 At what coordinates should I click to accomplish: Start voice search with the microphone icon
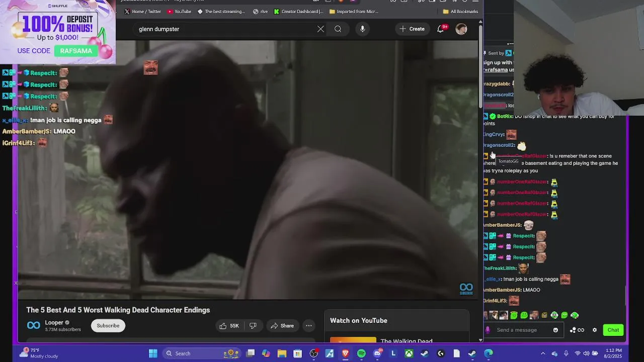pos(362,29)
